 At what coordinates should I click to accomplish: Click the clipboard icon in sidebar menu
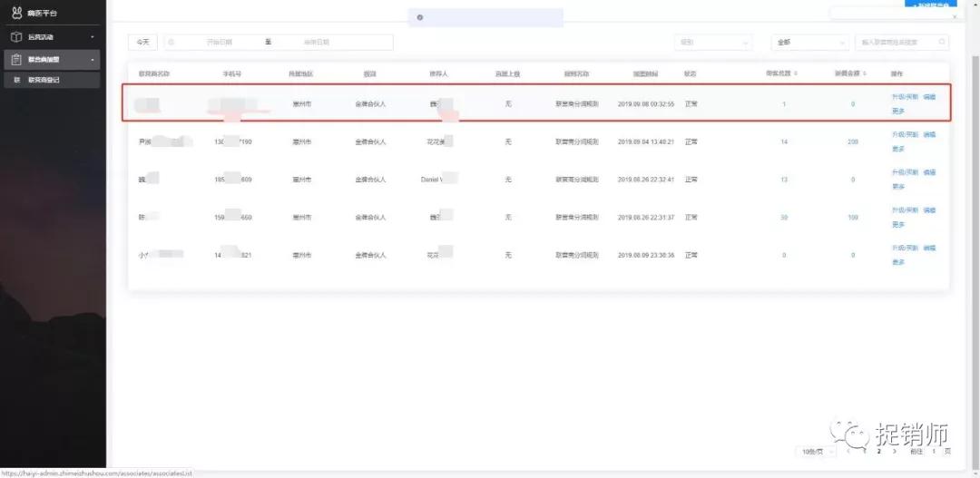[16, 60]
